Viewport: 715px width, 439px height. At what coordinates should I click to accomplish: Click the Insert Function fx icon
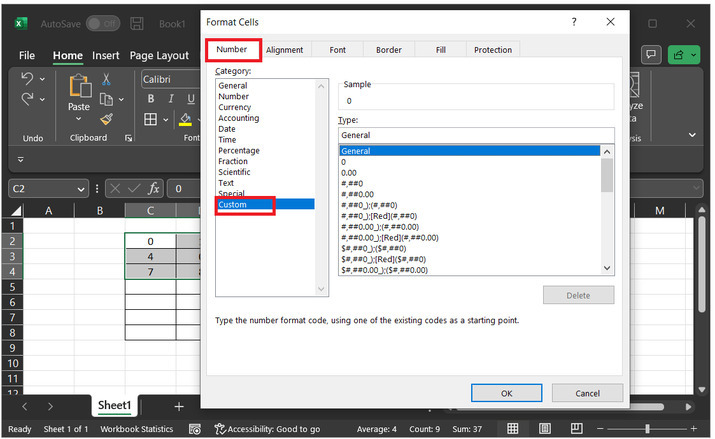(x=154, y=188)
